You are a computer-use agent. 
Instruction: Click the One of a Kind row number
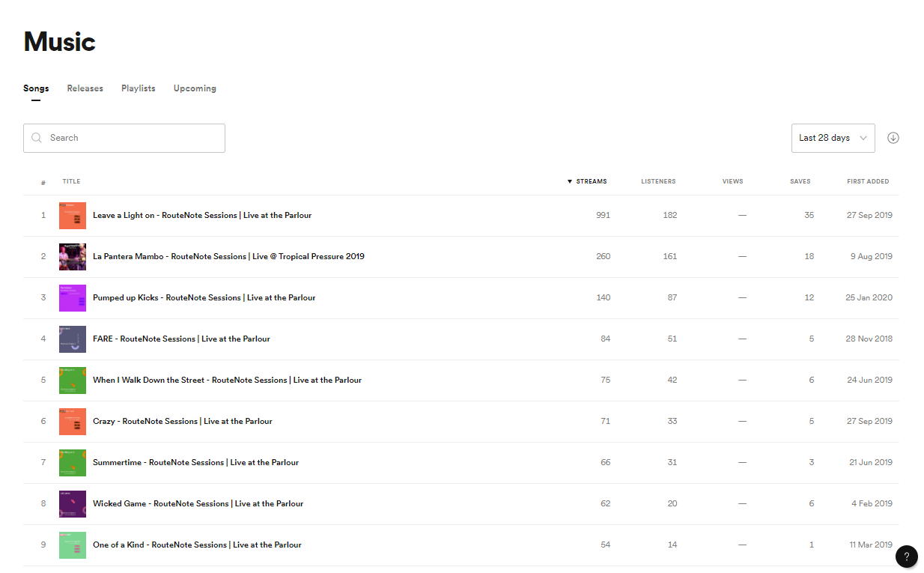(43, 545)
